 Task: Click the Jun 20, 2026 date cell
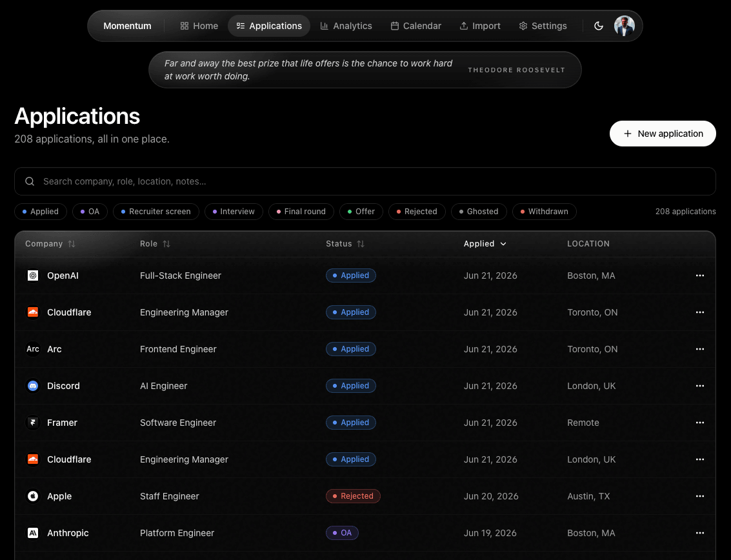491,496
